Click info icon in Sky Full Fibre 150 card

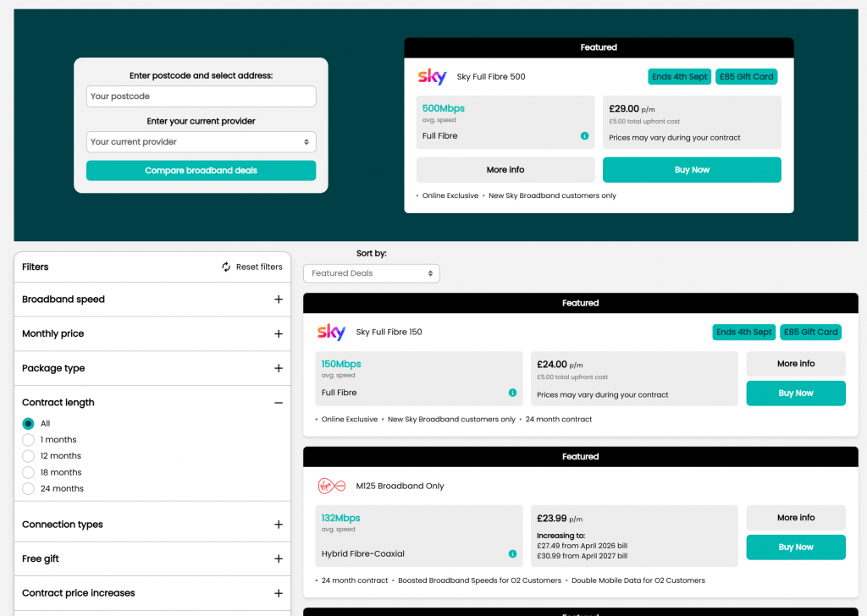[x=512, y=393]
